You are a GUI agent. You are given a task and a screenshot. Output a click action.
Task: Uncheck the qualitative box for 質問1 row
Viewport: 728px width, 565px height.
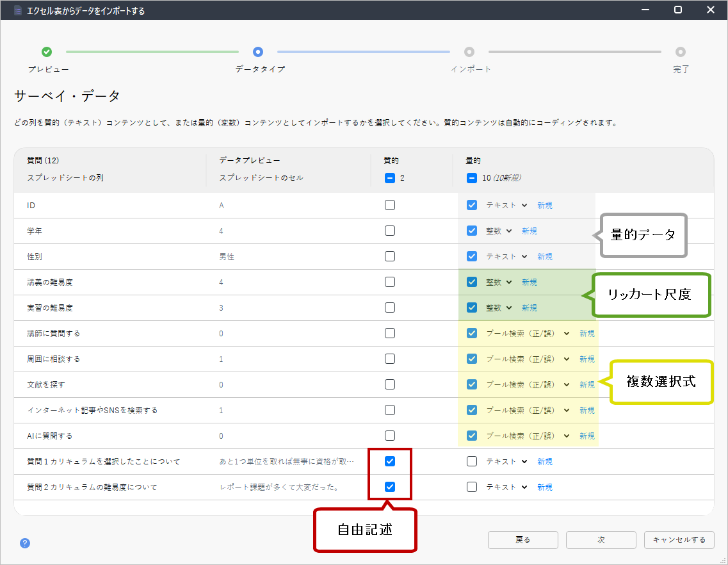tap(390, 461)
